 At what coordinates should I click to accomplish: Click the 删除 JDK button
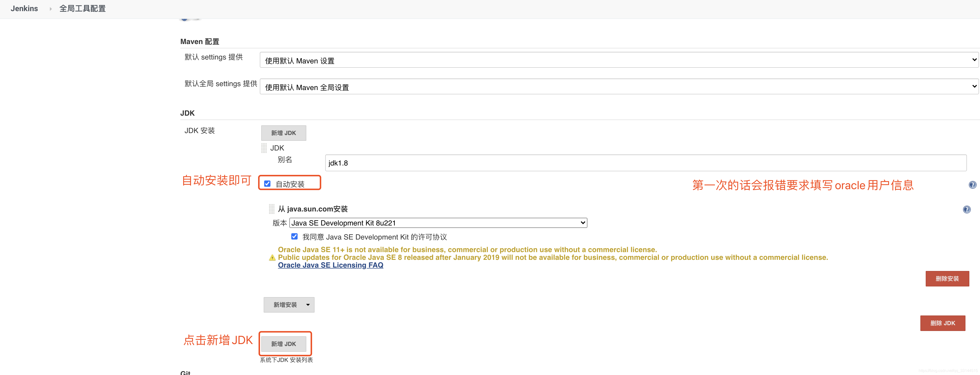pos(943,323)
